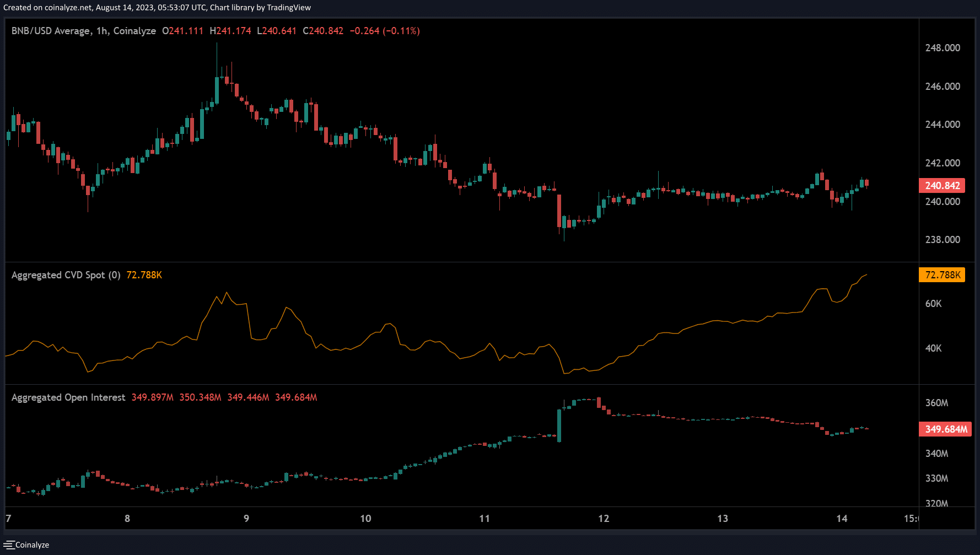Select date 14 on the time axis
This screenshot has width=980, height=555.
pos(842,519)
